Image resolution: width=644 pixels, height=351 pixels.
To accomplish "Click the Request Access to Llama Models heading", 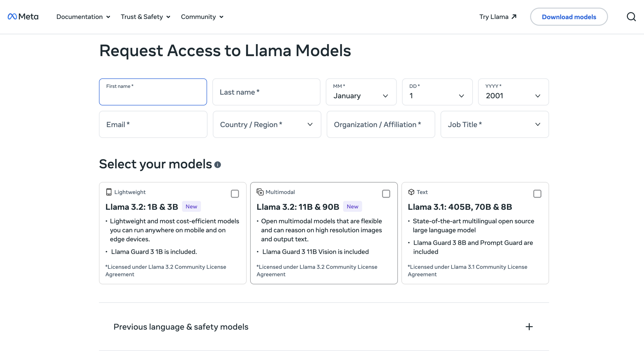I will (225, 50).
